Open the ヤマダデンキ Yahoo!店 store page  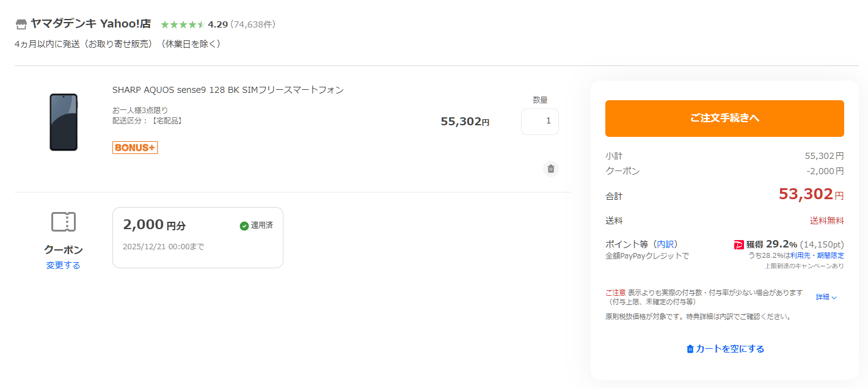click(x=90, y=24)
